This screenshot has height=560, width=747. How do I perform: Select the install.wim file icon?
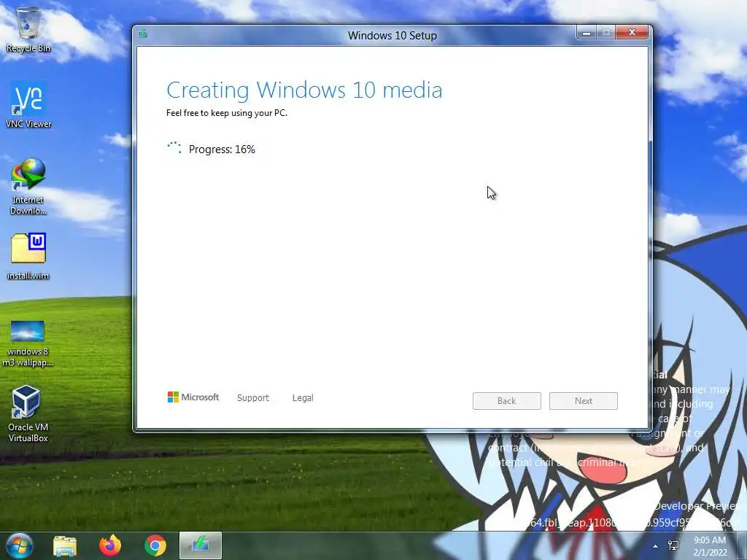coord(28,256)
